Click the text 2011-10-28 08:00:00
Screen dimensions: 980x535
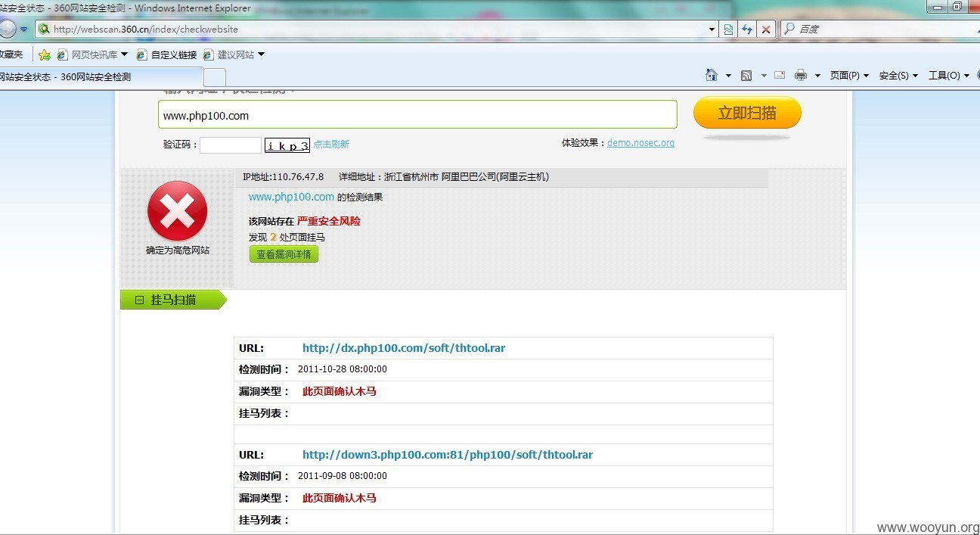coord(343,369)
